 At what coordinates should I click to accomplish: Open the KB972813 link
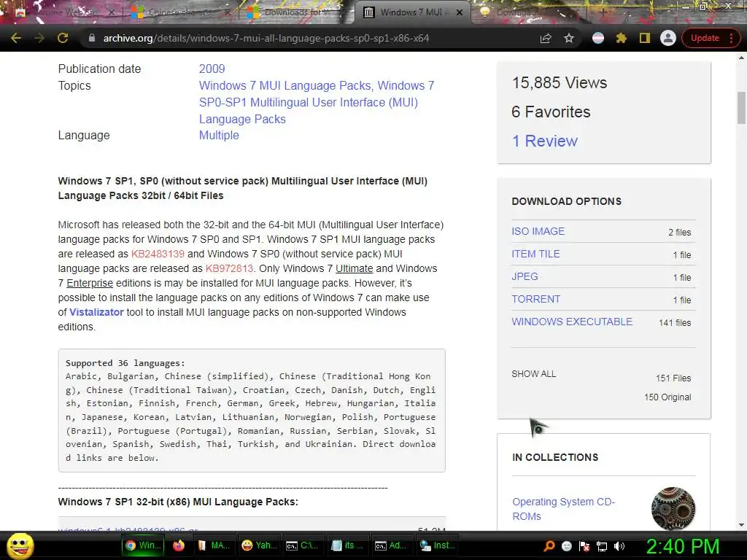coord(229,268)
